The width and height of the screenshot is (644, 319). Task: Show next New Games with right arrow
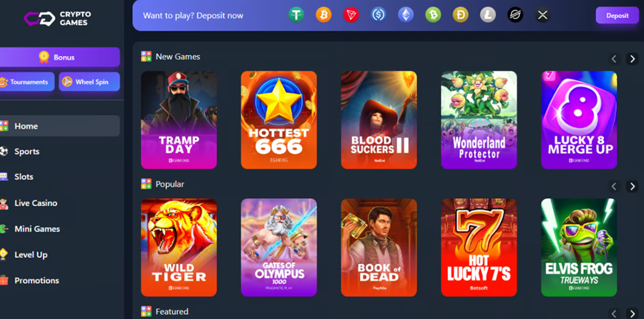coord(632,59)
